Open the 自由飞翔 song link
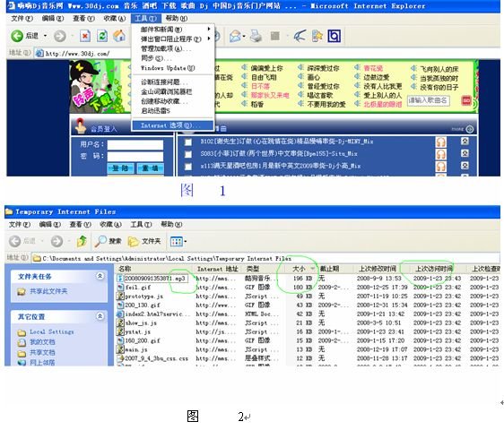The width and height of the screenshot is (504, 430). (x=264, y=77)
